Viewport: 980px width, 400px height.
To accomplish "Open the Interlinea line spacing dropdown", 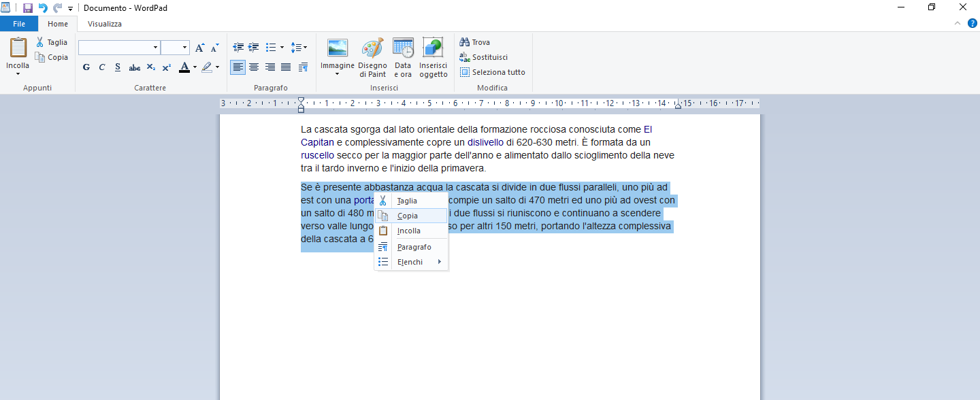I will 298,48.
